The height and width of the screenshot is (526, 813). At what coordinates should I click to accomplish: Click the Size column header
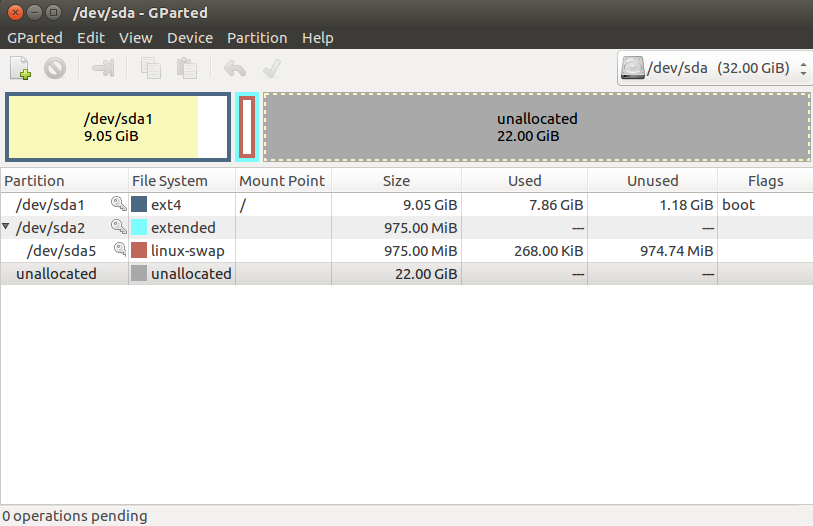[397, 181]
